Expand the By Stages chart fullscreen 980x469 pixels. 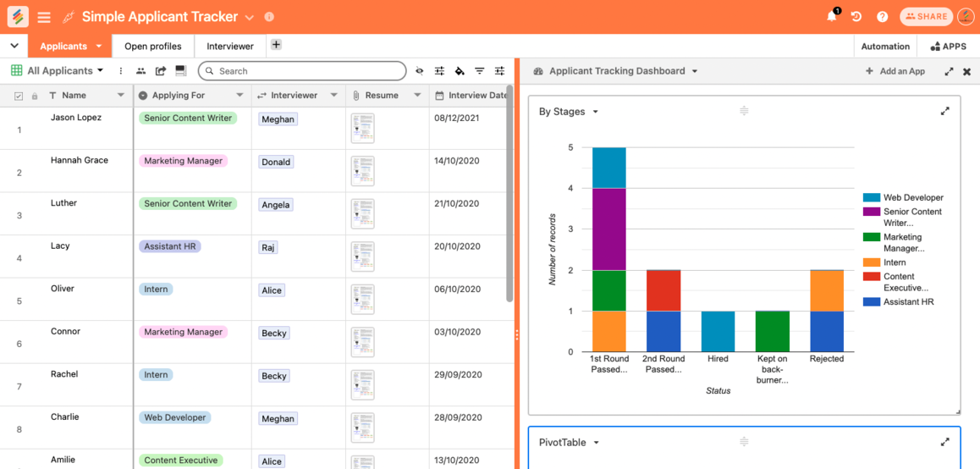click(x=945, y=111)
